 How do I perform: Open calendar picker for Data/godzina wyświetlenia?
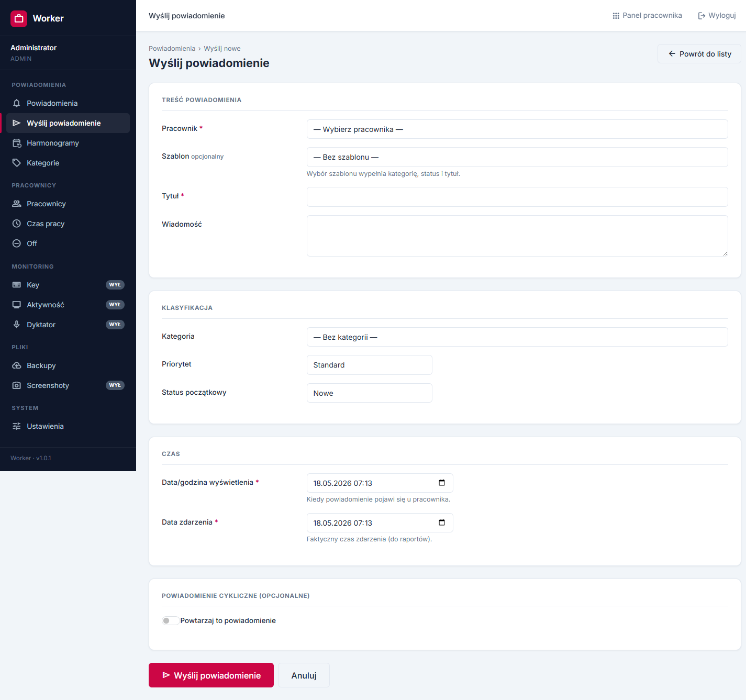click(x=442, y=483)
